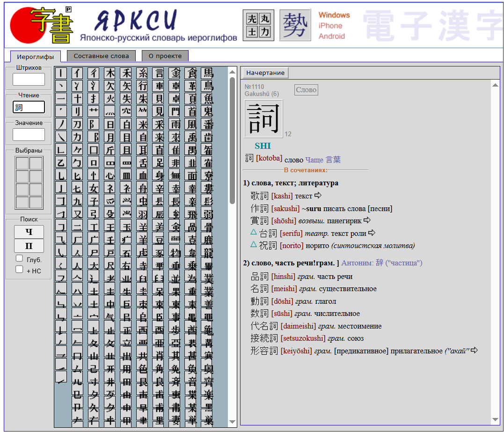Image resolution: width=504 pixels, height=432 pixels.
Task: Click the compound 代名詞 [daimeishi]
Action: tap(283, 326)
